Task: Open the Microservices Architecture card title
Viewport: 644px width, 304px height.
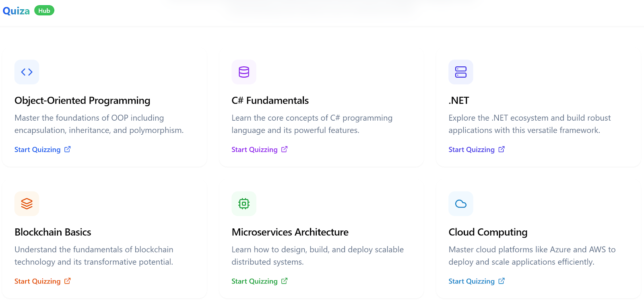Action: pos(290,232)
